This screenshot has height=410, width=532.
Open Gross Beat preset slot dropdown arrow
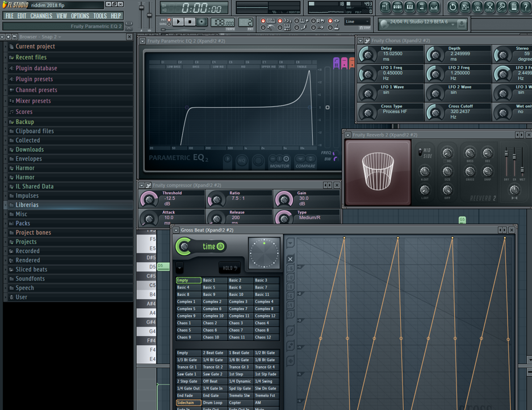pyautogui.click(x=179, y=267)
